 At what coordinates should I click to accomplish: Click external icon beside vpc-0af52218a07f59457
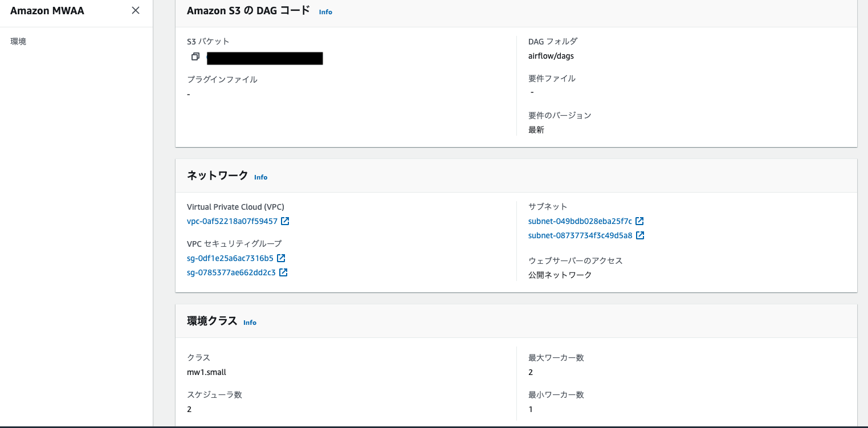point(285,221)
